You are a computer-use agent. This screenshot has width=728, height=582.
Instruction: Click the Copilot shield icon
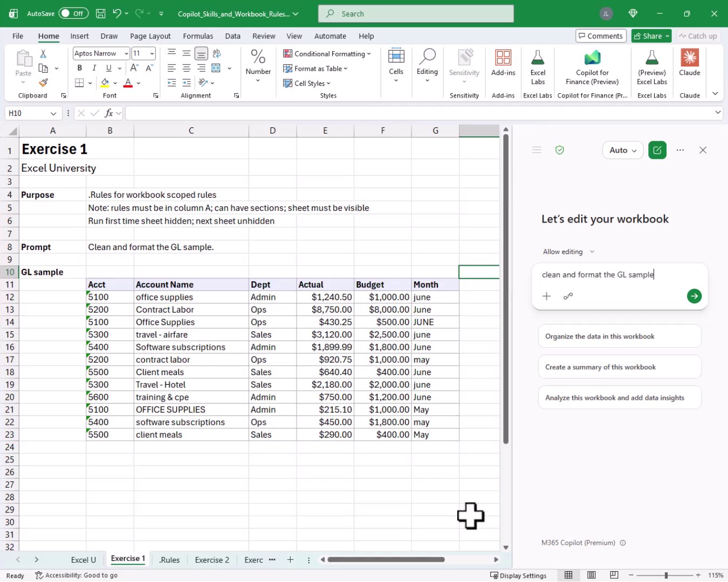click(x=560, y=150)
